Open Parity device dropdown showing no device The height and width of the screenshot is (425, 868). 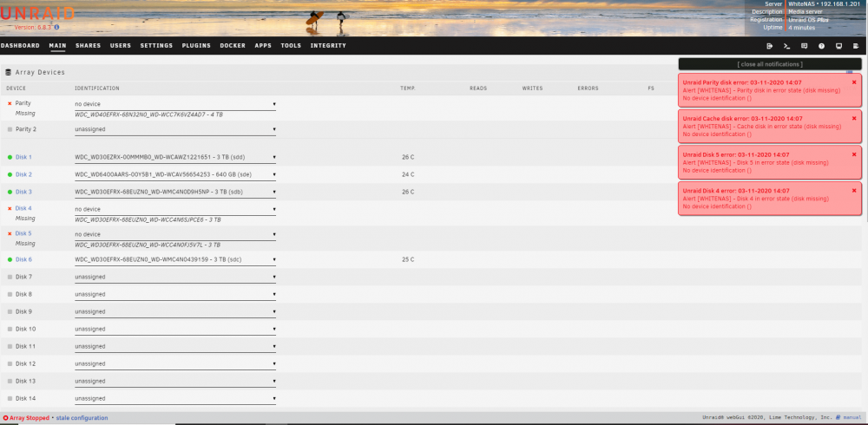[x=175, y=104]
